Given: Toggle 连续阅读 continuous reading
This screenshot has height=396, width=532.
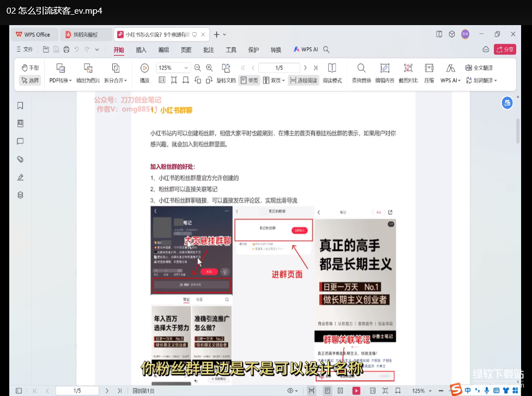Looking at the screenshot, I should pyautogui.click(x=304, y=80).
